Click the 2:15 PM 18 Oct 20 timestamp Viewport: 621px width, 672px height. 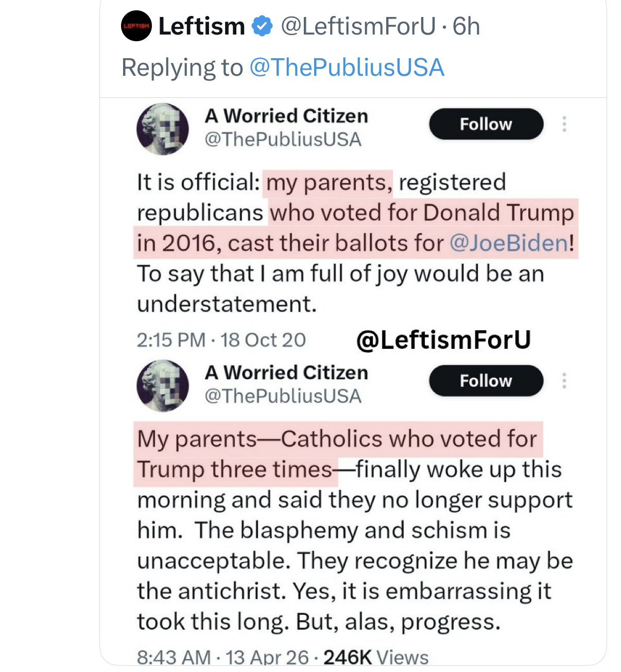coord(221,340)
